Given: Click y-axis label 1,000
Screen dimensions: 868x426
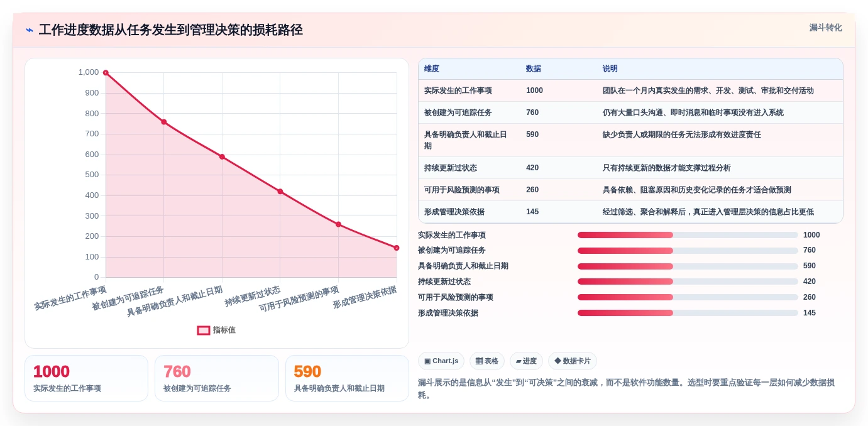Looking at the screenshot, I should 89,72.
